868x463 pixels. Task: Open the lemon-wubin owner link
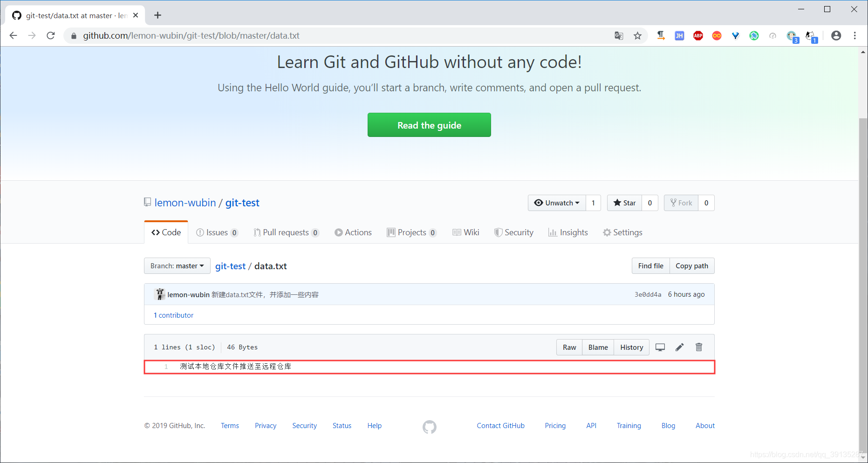click(x=185, y=203)
